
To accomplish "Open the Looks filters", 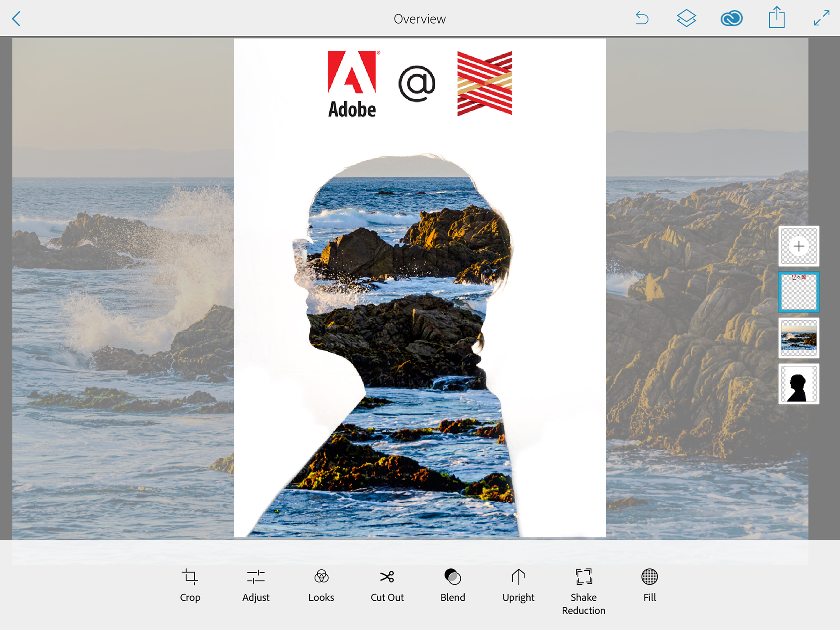I will pos(321,585).
